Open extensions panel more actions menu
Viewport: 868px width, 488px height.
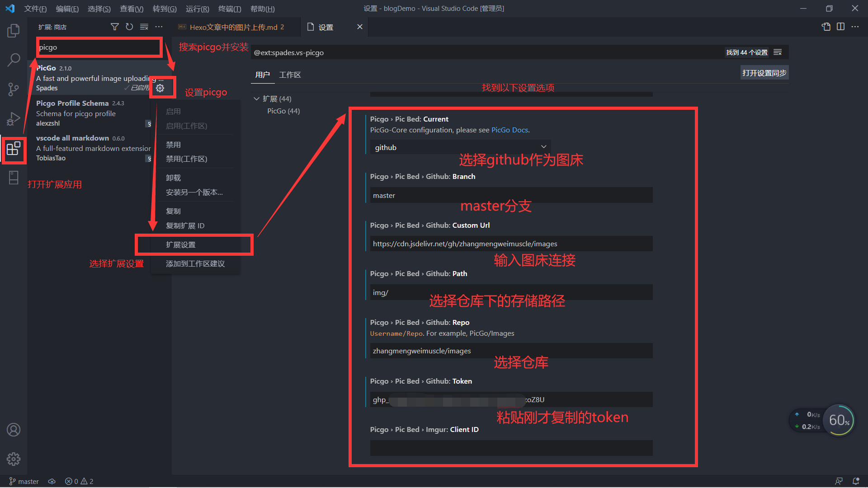[x=159, y=27]
